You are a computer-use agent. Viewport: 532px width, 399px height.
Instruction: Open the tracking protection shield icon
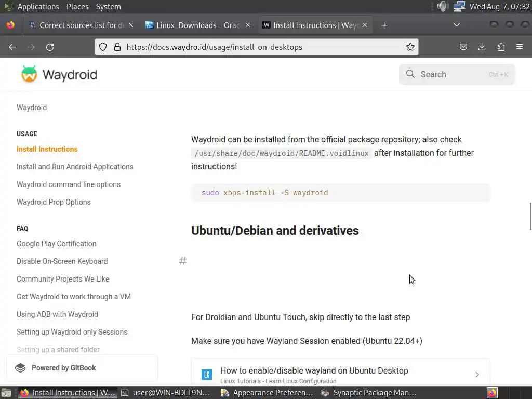point(103,47)
